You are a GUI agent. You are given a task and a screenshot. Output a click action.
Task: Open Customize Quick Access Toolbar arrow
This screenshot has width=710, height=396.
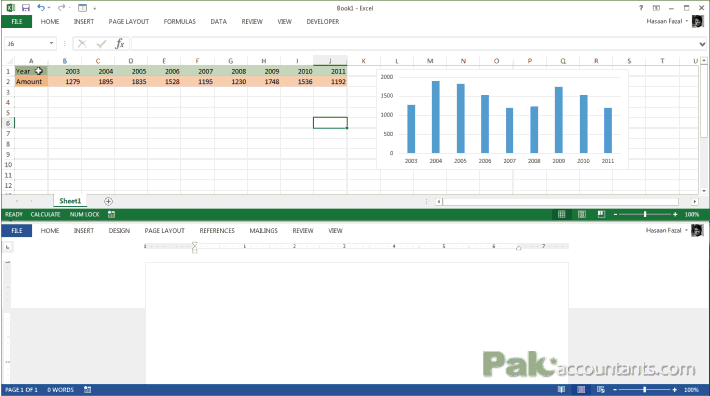click(95, 8)
